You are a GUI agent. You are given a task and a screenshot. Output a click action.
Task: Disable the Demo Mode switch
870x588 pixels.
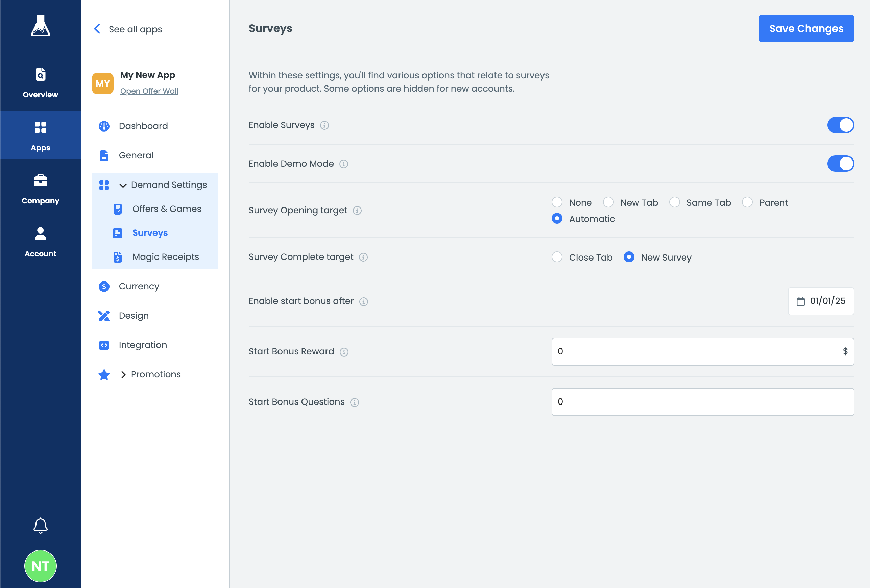pyautogui.click(x=841, y=164)
